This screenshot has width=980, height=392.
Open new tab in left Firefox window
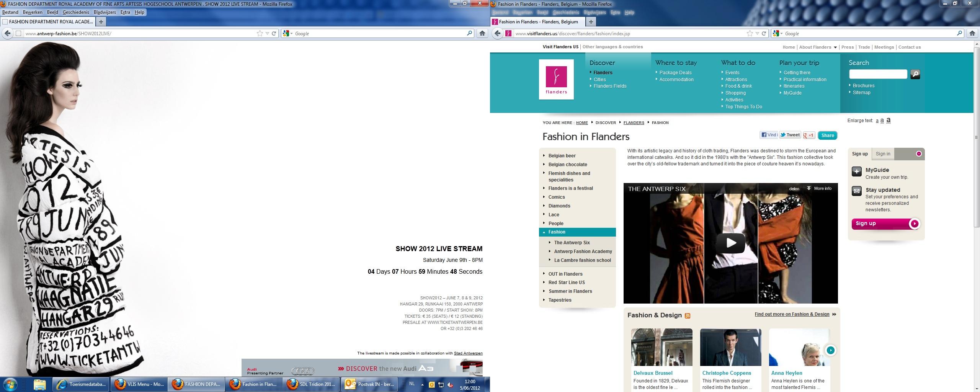pyautogui.click(x=101, y=22)
